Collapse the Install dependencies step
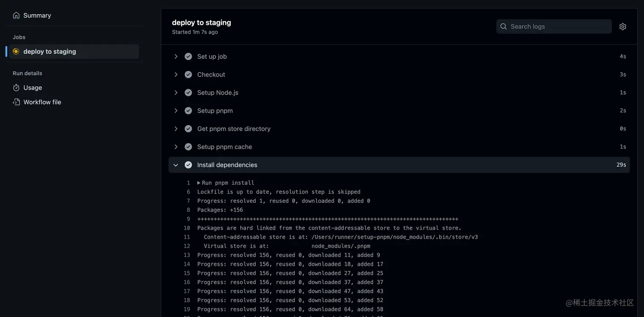Image resolution: width=644 pixels, height=317 pixels. pyautogui.click(x=175, y=165)
